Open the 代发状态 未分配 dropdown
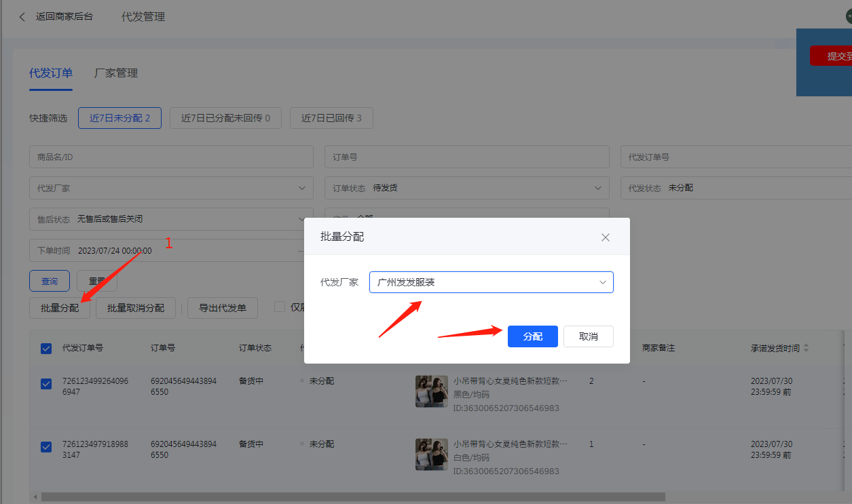The height and width of the screenshot is (504, 852). pos(736,188)
